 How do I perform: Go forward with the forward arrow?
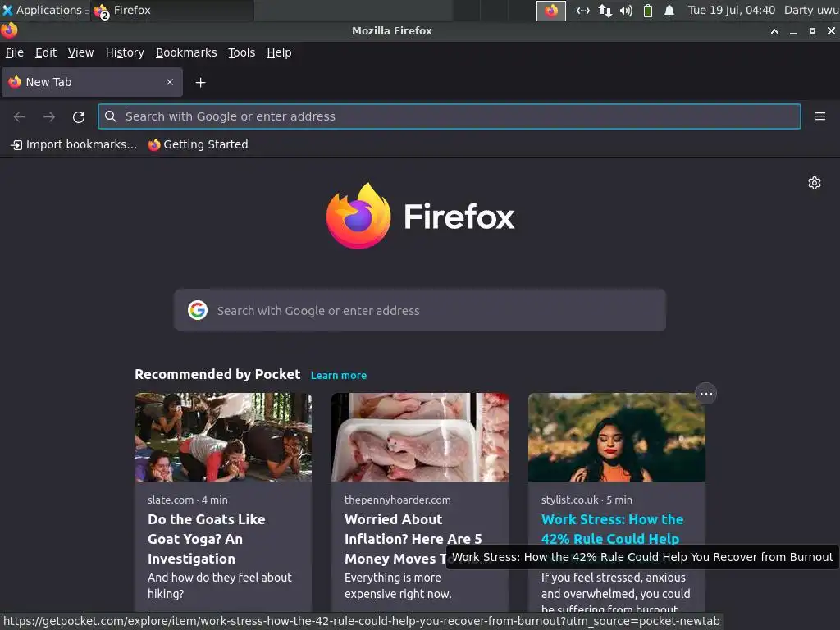49,116
